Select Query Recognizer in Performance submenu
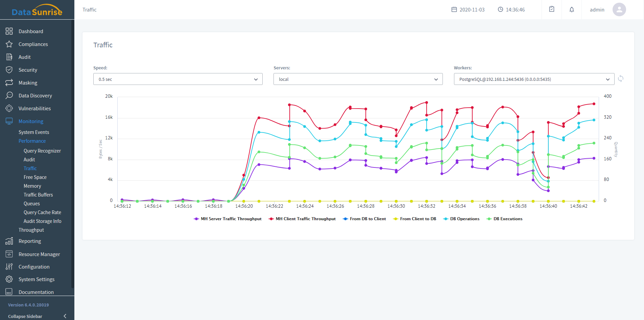644x320 pixels. (42, 151)
